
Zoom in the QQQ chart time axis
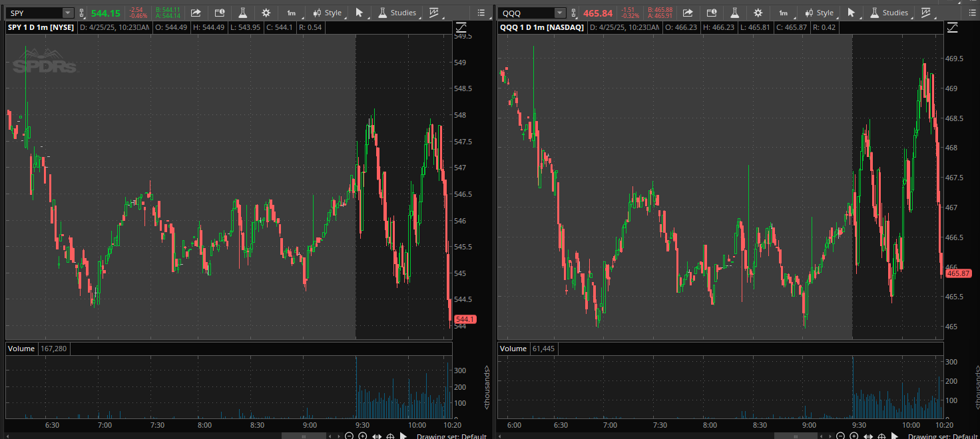point(855,436)
